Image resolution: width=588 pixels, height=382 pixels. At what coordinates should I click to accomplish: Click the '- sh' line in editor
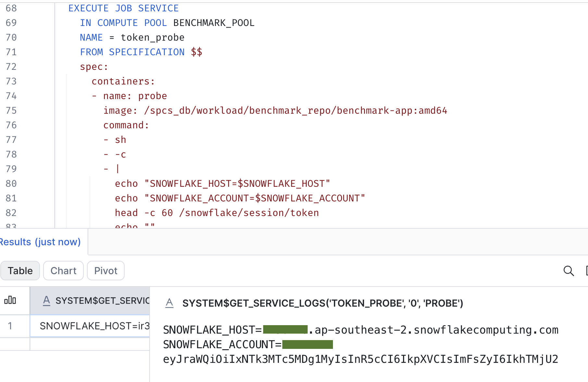(115, 140)
